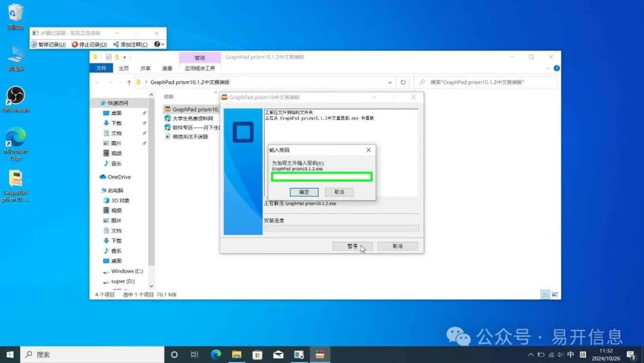
Task: Launch Edge from the taskbar
Action: (x=216, y=355)
